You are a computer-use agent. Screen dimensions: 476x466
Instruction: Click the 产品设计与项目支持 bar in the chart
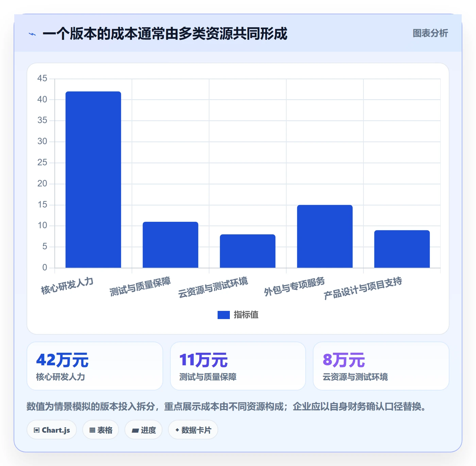(402, 249)
